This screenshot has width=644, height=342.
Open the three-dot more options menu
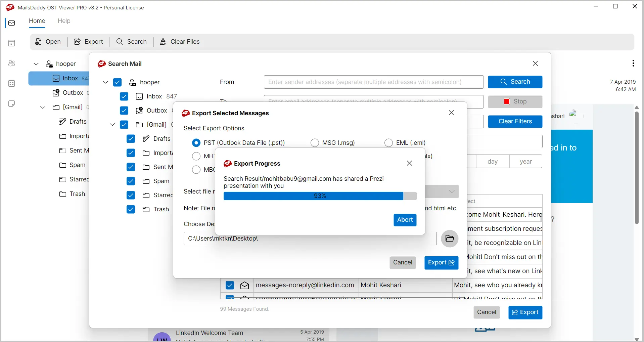coord(633,63)
